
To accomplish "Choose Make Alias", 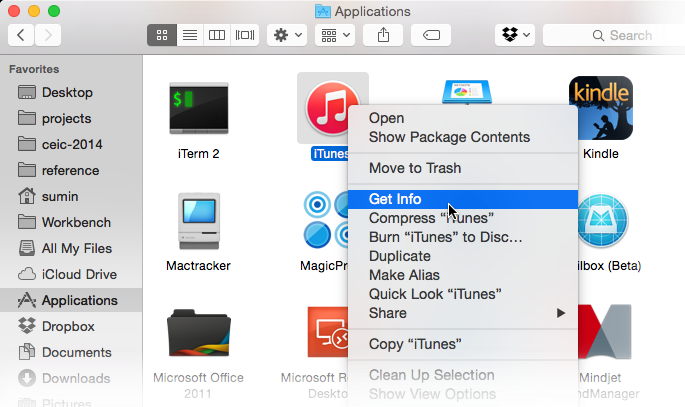I will [463, 275].
